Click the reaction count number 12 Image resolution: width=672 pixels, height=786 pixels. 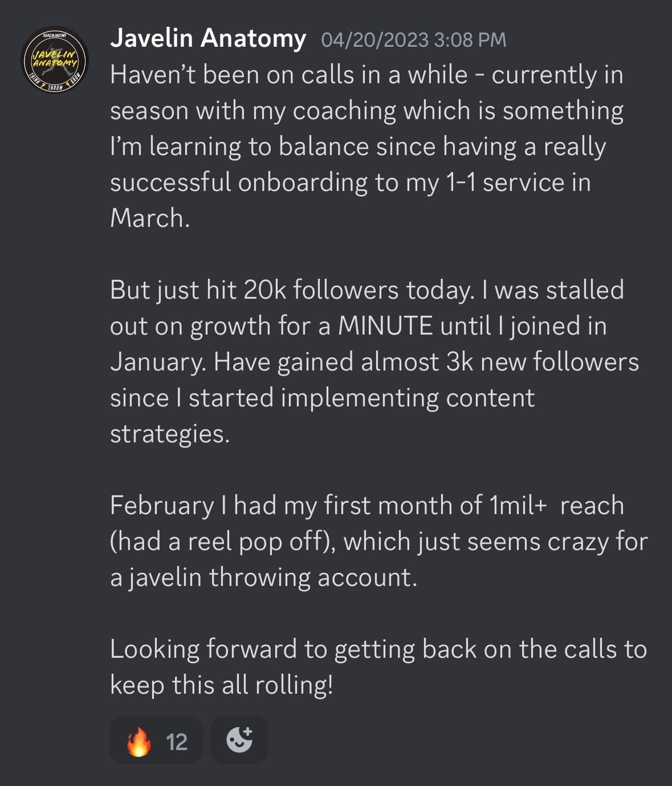point(177,742)
